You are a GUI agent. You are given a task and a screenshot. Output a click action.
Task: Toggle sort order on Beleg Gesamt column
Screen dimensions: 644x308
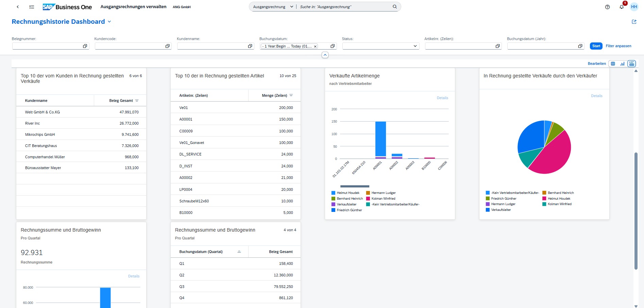pyautogui.click(x=137, y=100)
